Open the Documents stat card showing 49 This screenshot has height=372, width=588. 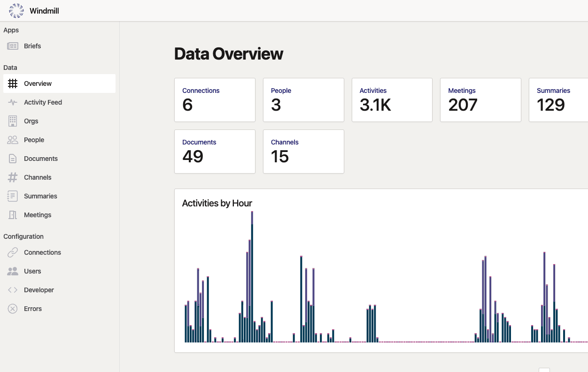click(215, 152)
